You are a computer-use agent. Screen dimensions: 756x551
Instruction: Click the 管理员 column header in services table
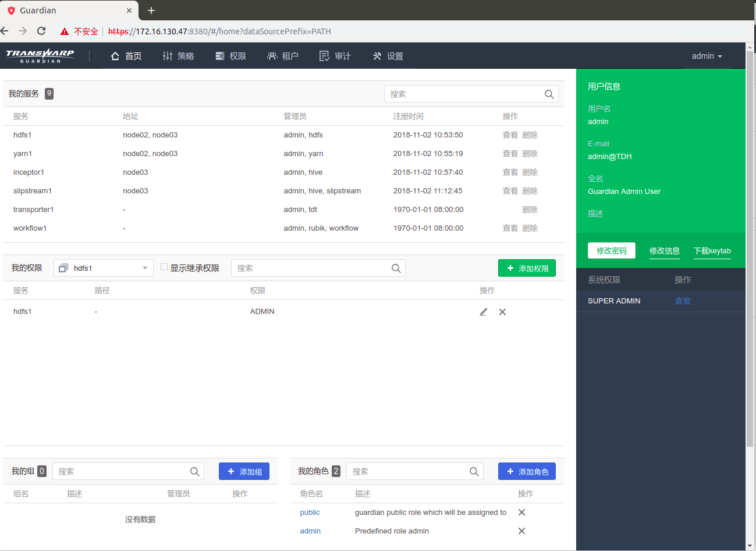(x=295, y=116)
